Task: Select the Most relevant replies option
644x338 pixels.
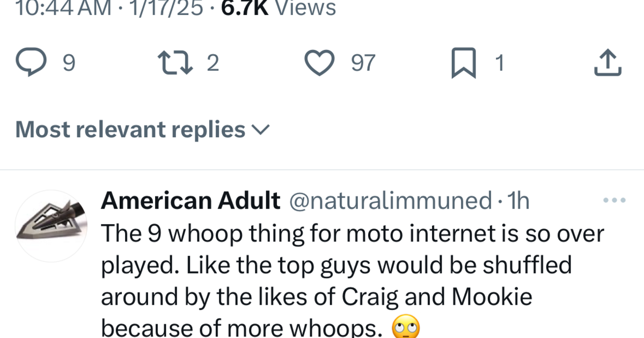Action: 129,129
